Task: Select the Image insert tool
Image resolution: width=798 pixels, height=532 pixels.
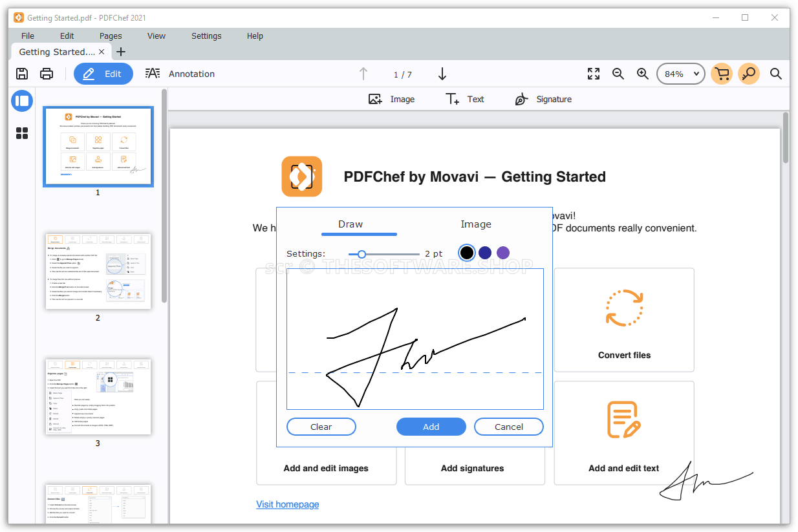Action: pyautogui.click(x=391, y=99)
